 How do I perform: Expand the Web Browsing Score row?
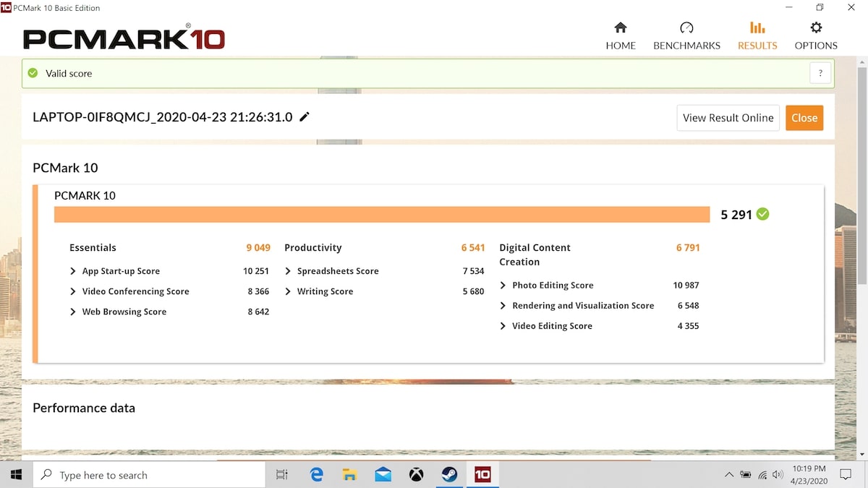[x=73, y=312]
